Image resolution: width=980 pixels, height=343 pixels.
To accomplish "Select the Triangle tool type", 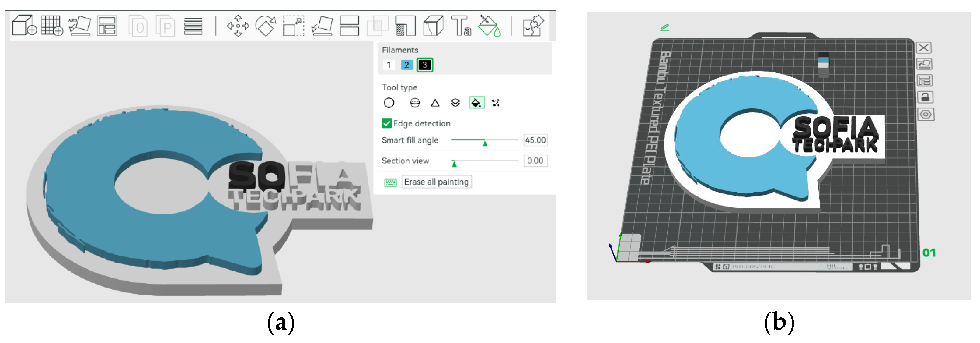I will (x=435, y=103).
